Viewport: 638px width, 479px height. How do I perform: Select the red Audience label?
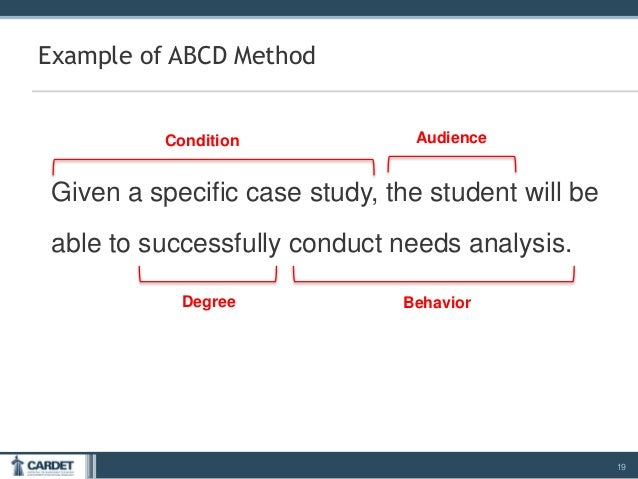pos(450,137)
